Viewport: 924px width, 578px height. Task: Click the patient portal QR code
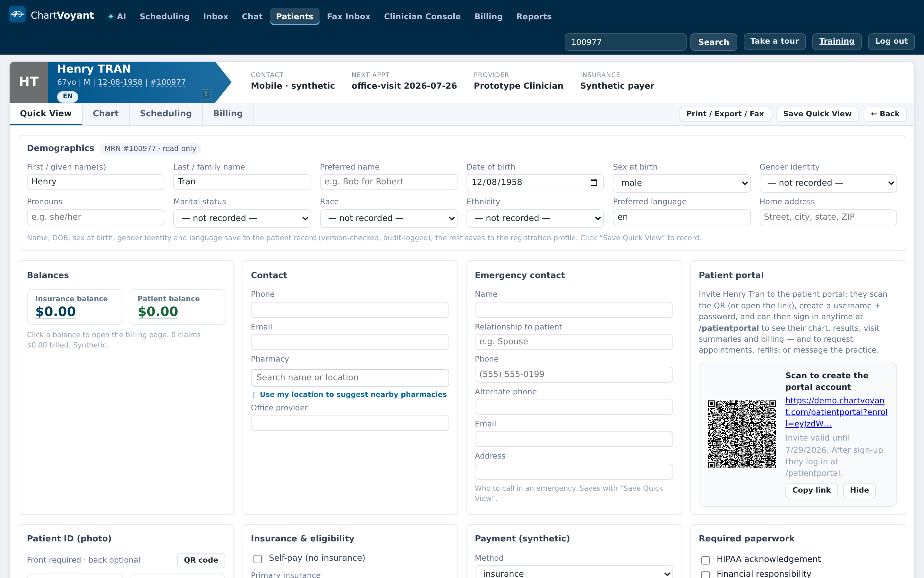point(741,434)
